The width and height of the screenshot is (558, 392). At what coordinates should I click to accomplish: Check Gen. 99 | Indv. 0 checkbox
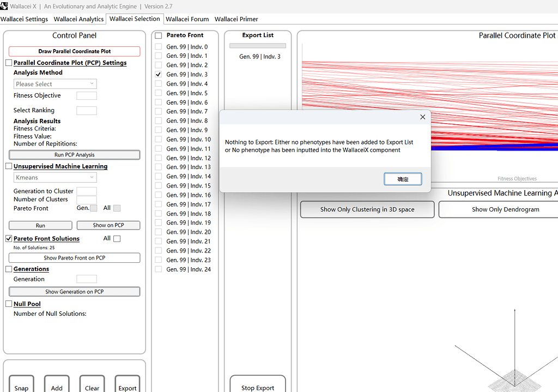point(159,47)
